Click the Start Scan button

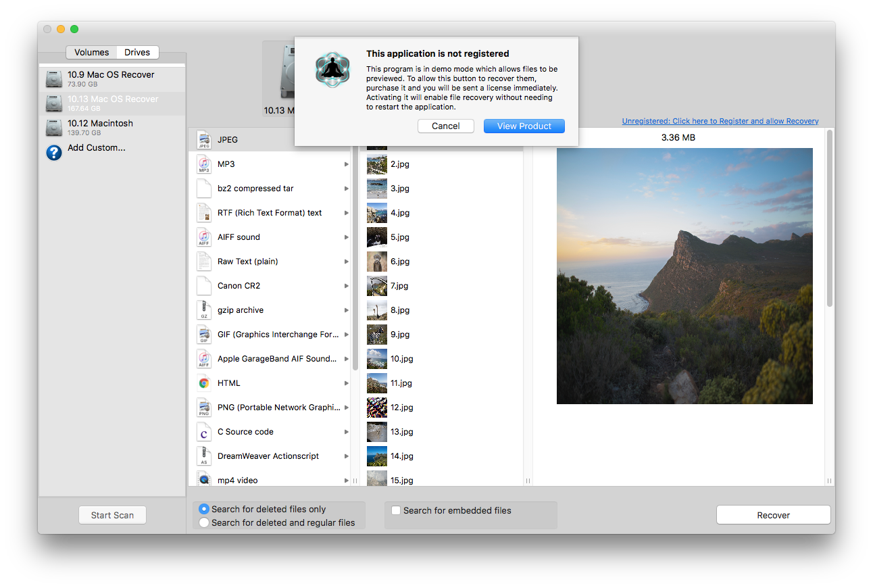pos(112,515)
